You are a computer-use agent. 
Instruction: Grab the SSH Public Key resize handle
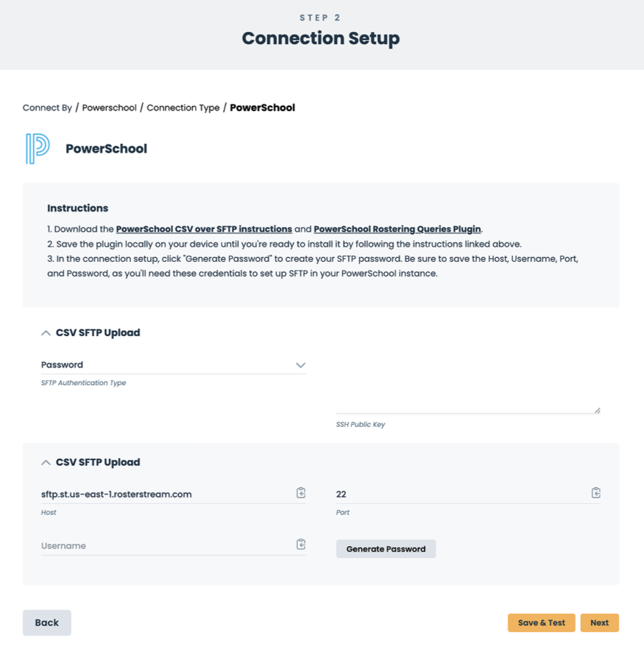pos(597,410)
